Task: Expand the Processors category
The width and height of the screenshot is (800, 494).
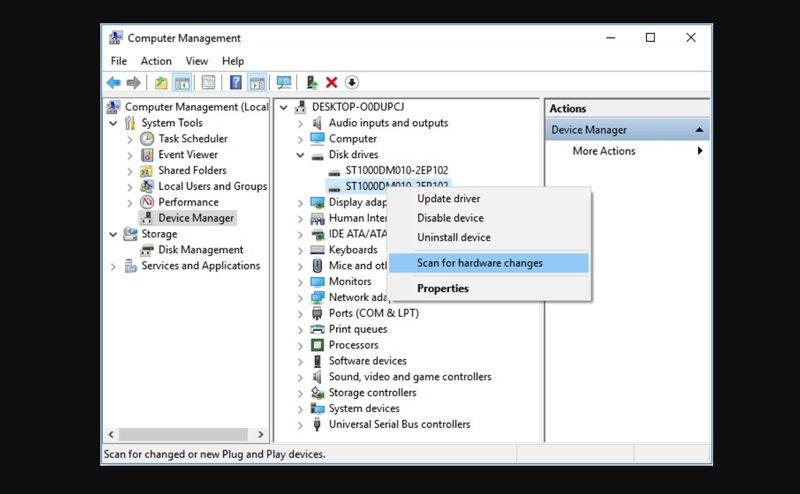Action: pos(301,345)
